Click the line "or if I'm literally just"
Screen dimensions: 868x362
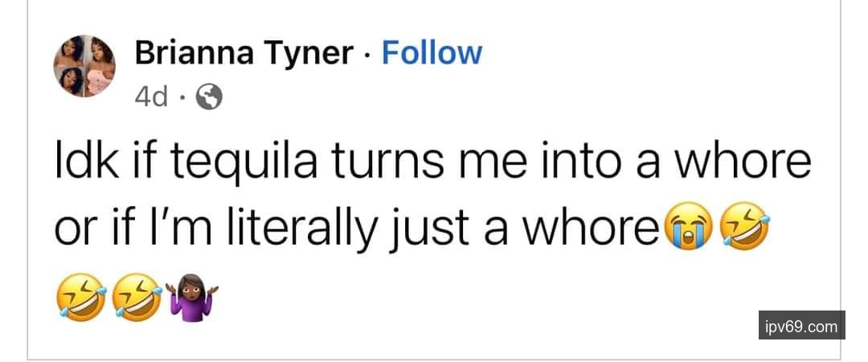pos(354,231)
